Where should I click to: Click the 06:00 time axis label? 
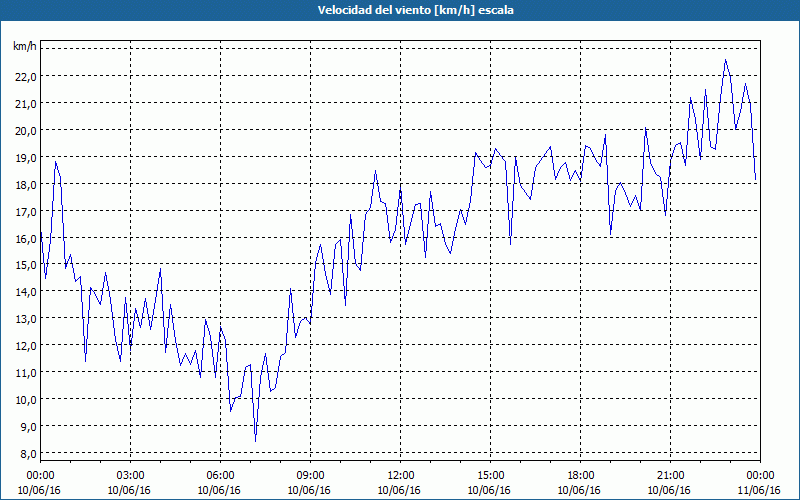point(220,476)
